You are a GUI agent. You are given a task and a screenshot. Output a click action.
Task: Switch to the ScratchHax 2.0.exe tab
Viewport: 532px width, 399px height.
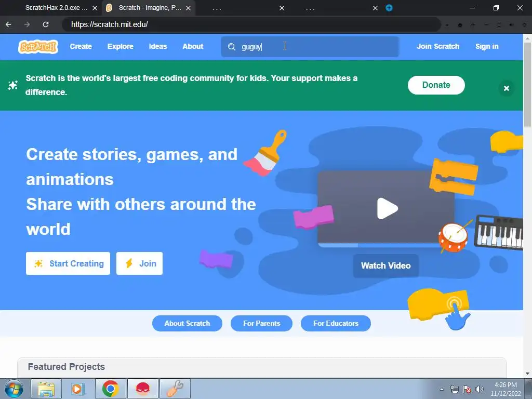[56, 8]
